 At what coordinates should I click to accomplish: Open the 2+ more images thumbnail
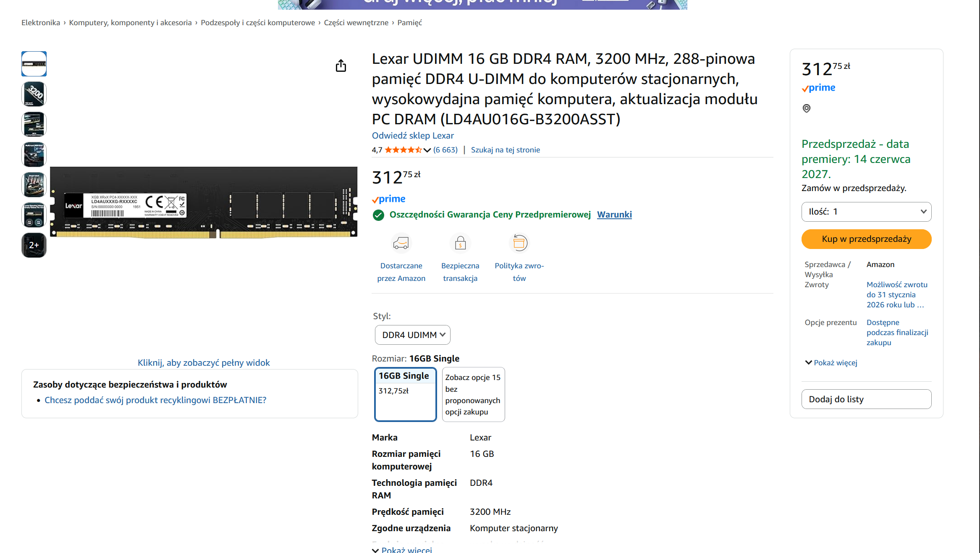(34, 245)
